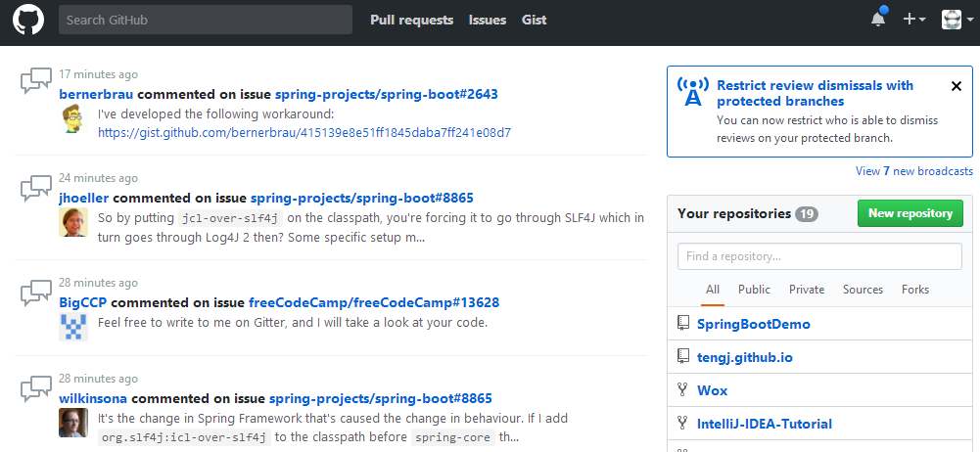Click comment icon beside bernerbrau's event

pyautogui.click(x=35, y=82)
